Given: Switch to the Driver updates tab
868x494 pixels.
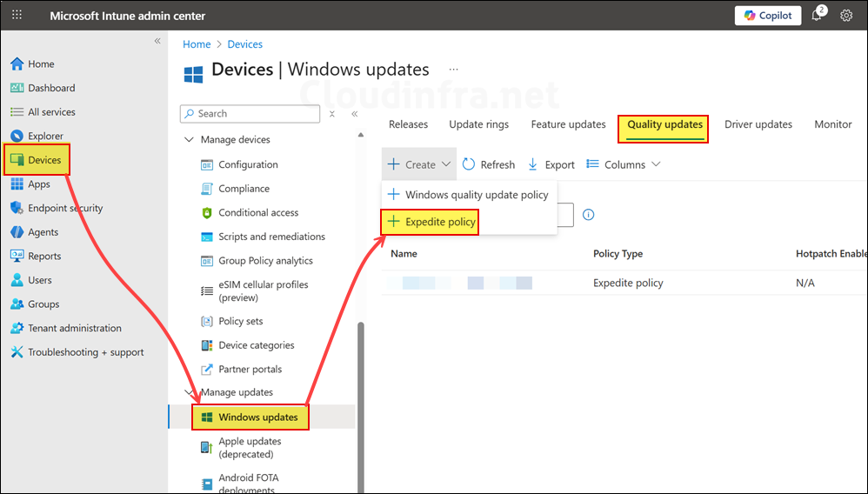Looking at the screenshot, I should click(x=758, y=124).
